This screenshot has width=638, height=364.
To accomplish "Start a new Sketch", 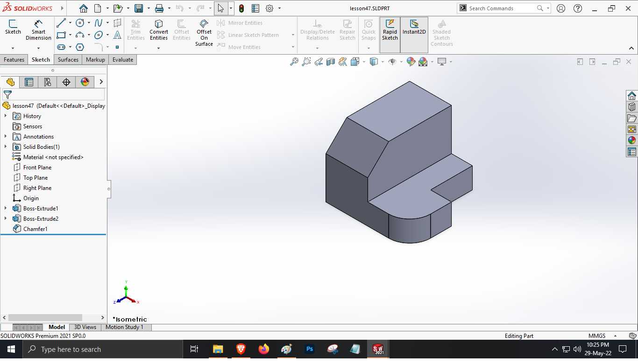I will point(13,27).
